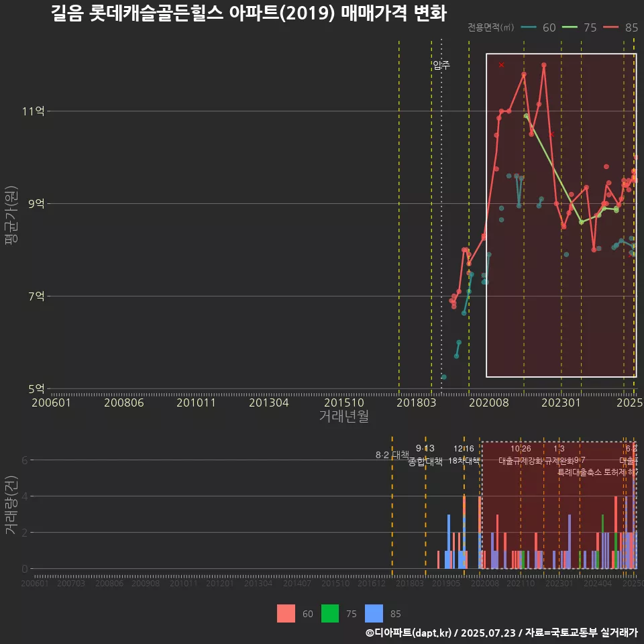Click the 전용면적(㎡) legend title
The width and height of the screenshot is (644, 644).
click(491, 28)
